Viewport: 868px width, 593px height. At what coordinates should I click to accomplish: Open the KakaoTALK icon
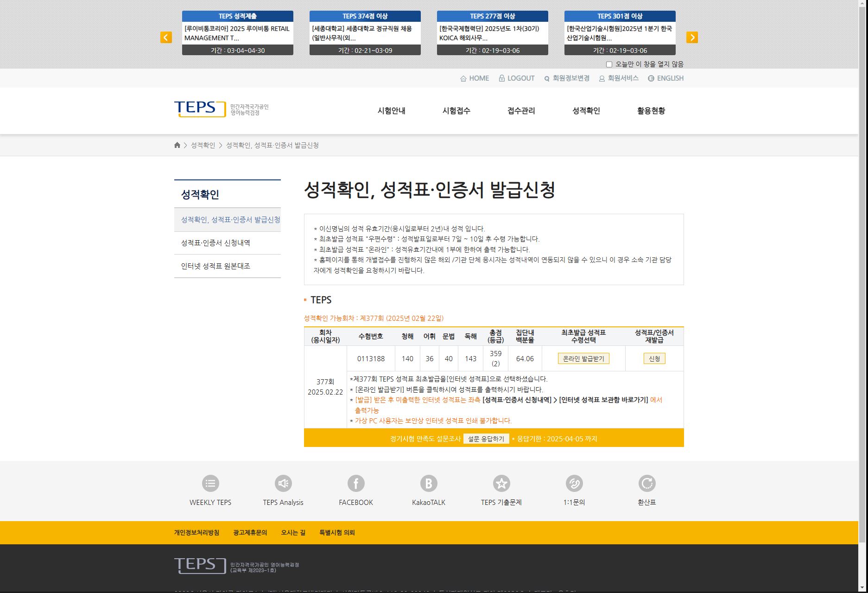tap(429, 484)
